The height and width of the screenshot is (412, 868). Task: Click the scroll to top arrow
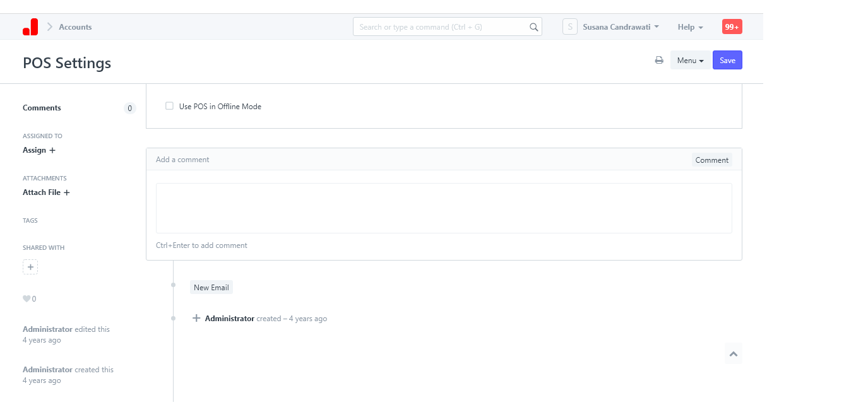click(x=733, y=354)
